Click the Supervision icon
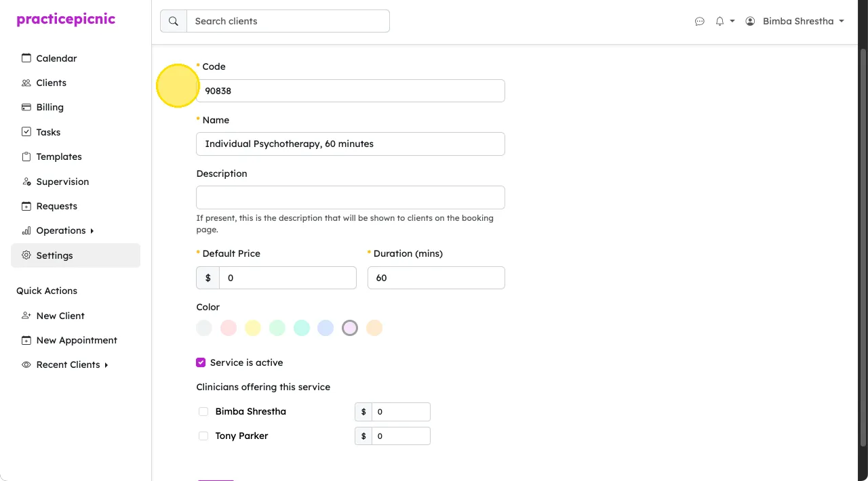Image resolution: width=868 pixels, height=481 pixels. [x=26, y=182]
